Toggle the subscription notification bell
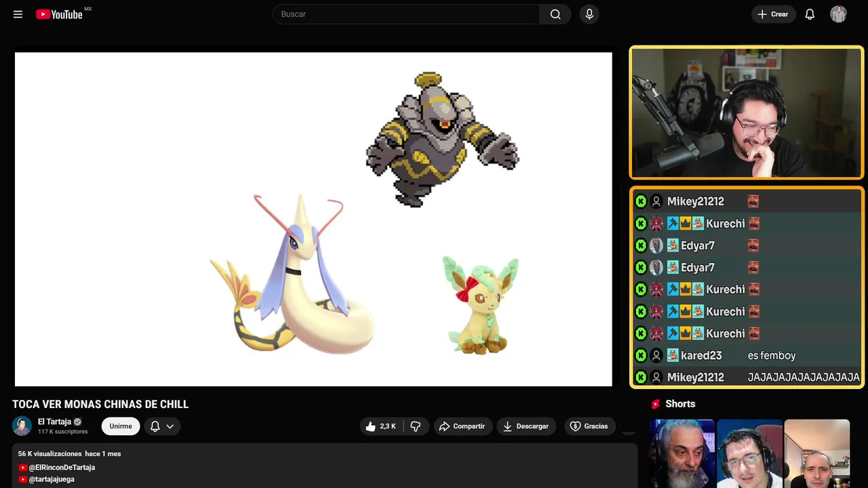This screenshot has height=488, width=868. pos(155,426)
